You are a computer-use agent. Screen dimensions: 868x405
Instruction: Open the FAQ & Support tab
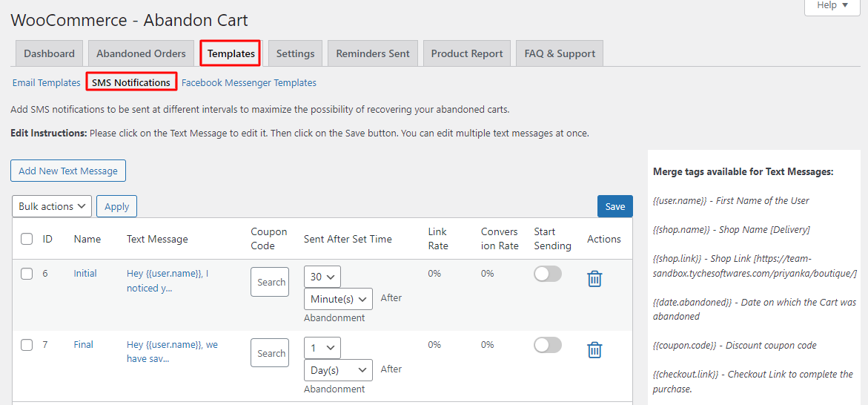[x=560, y=53]
